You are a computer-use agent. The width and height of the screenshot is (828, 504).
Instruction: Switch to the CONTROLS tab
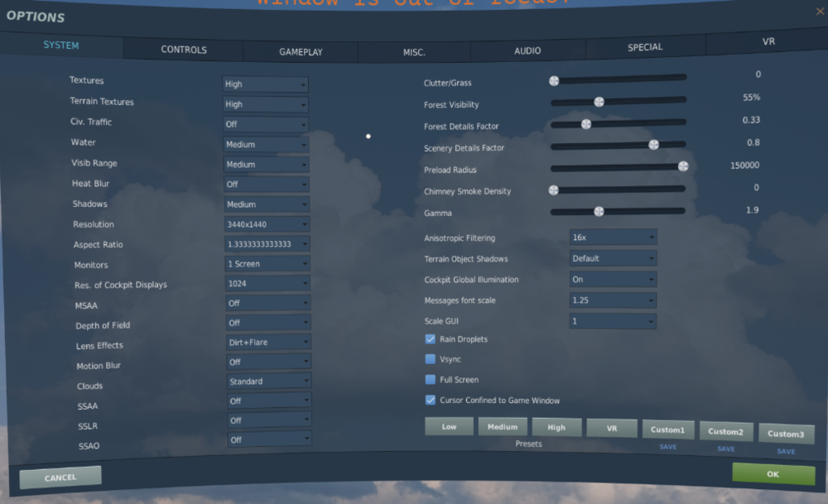pos(183,50)
